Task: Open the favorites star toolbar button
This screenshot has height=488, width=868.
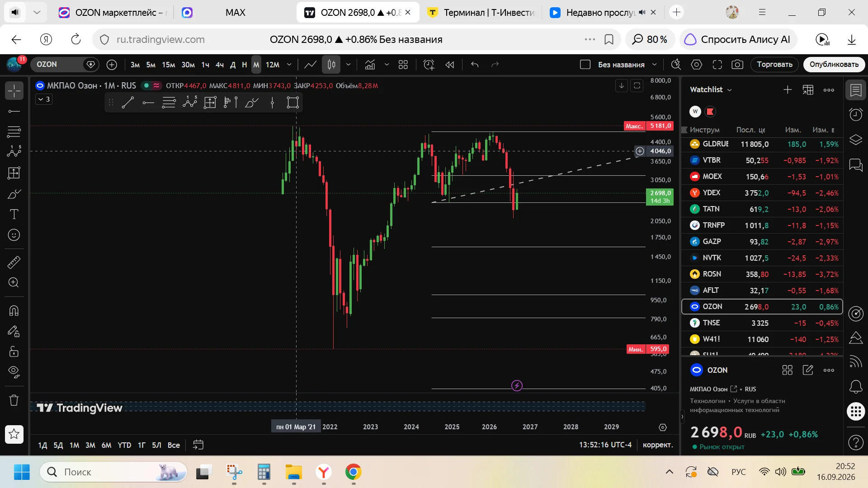Action: pos(14,434)
